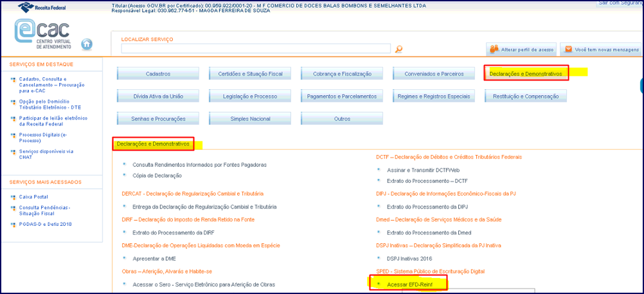The height and width of the screenshot is (294, 644).
Task: Click the Responsável Legal text line
Action: [x=191, y=11]
